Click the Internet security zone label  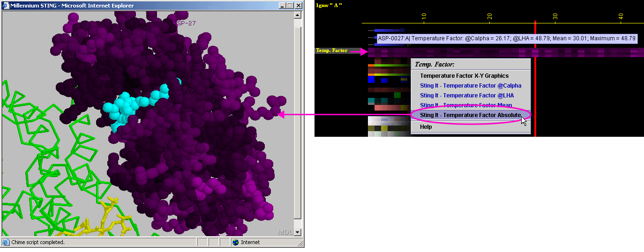click(x=250, y=242)
